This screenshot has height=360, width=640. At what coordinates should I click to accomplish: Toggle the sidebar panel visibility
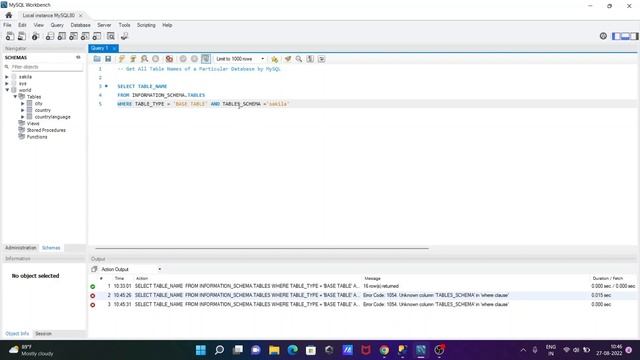click(616, 36)
